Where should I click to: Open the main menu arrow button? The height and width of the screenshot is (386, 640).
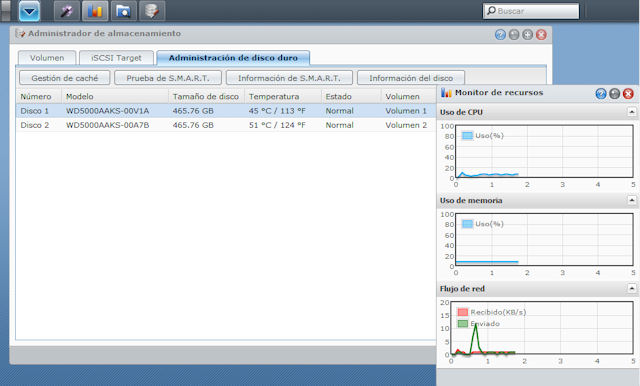29,11
